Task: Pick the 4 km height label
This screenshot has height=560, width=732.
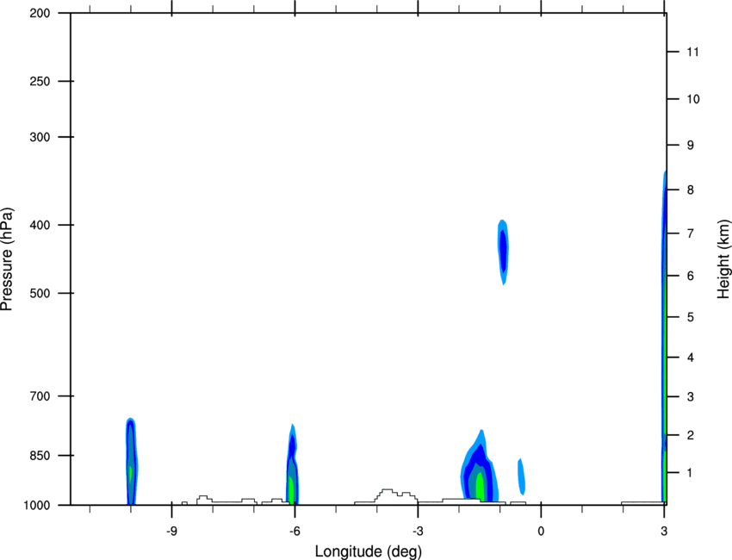Action: tap(691, 358)
